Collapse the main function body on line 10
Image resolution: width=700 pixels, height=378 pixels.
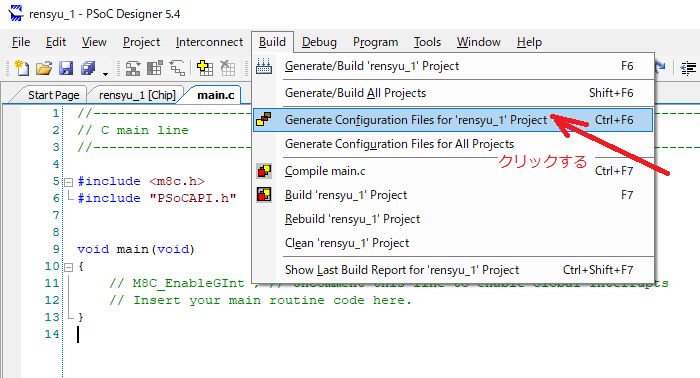click(x=68, y=267)
